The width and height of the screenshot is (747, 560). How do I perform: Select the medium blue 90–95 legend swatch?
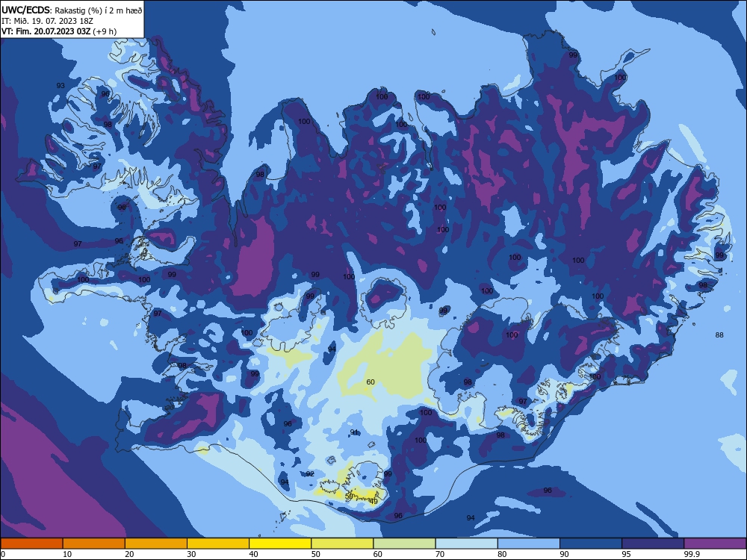tap(591, 544)
